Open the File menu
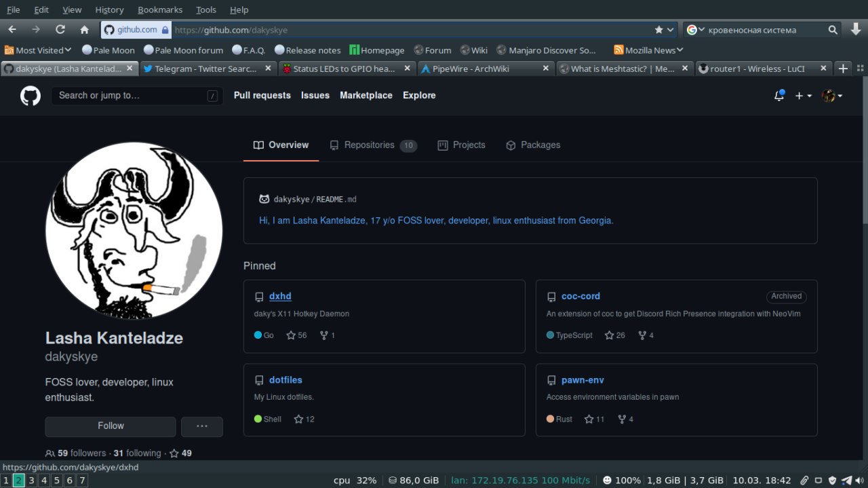Screen dimensions: 868x488 pyautogui.click(x=13, y=10)
